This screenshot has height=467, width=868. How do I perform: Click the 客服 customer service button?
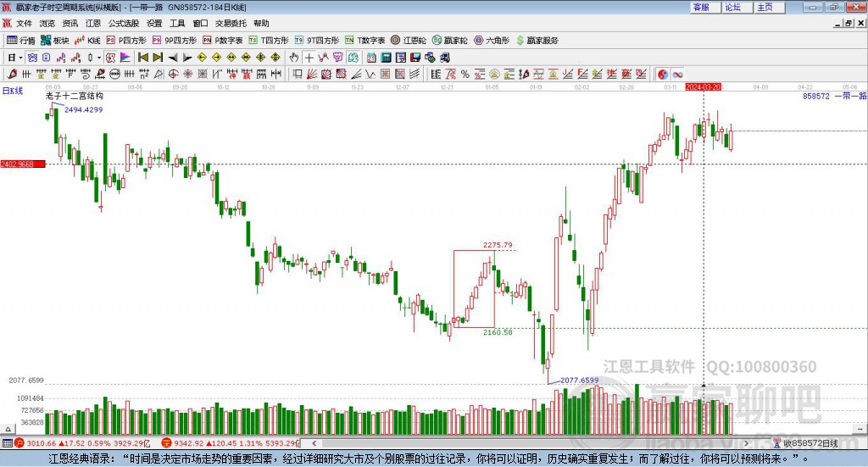705,7
